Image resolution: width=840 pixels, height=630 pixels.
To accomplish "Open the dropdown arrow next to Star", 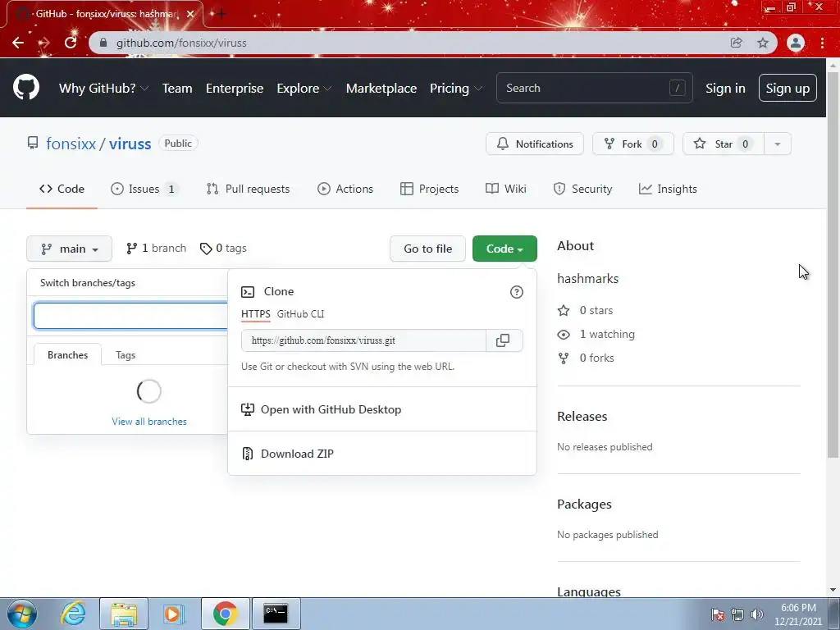I will pyautogui.click(x=778, y=144).
